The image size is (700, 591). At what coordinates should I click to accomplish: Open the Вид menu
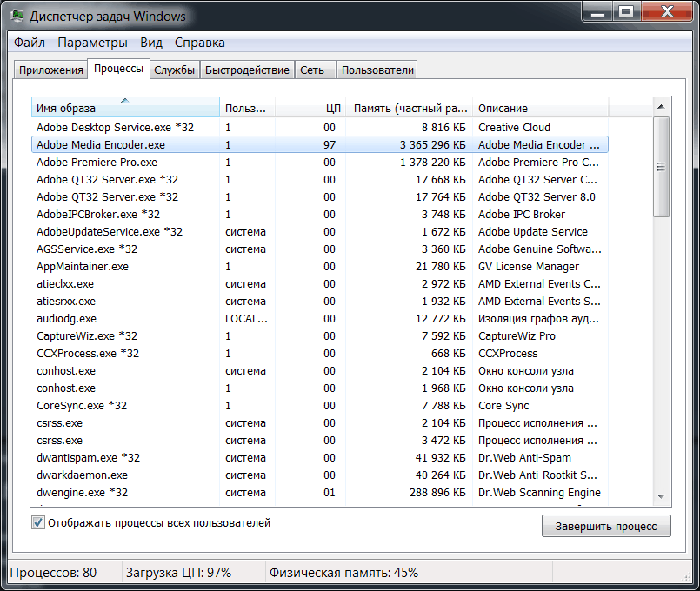click(x=151, y=43)
